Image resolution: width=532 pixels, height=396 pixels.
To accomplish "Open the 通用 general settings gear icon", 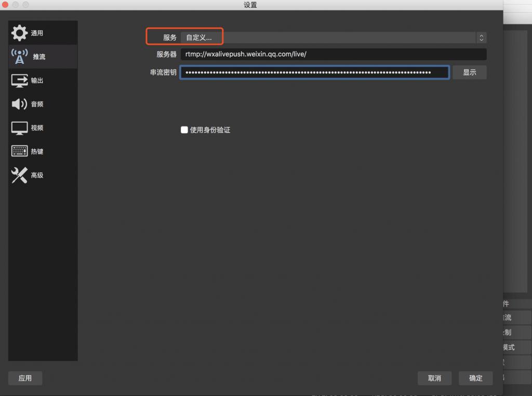I will 19,33.
